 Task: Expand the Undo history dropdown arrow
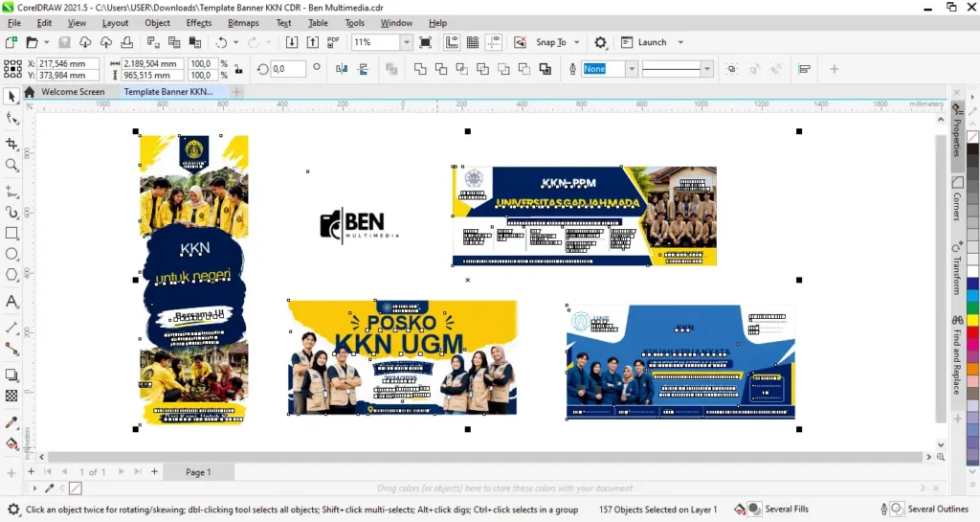(235, 42)
